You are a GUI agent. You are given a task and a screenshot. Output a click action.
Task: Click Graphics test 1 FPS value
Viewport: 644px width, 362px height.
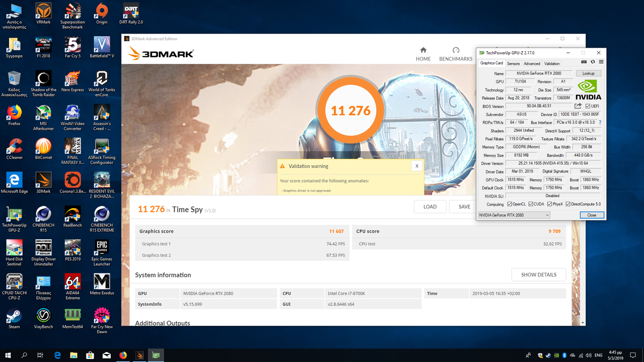point(336,244)
